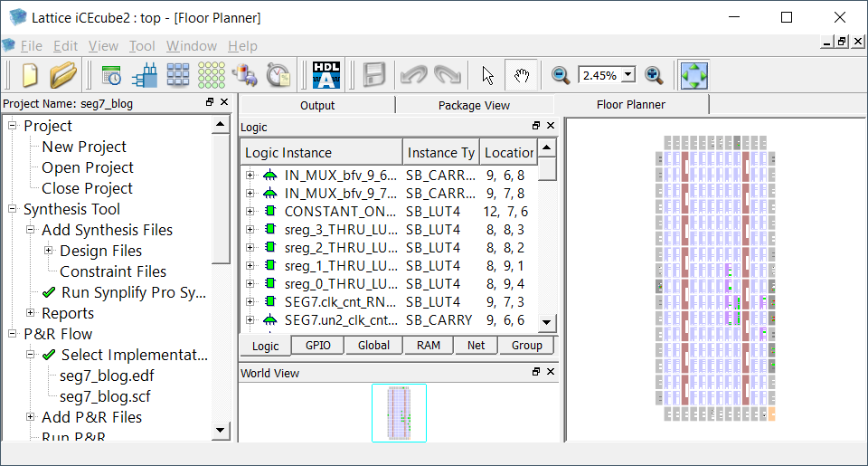Viewport: 868px width, 466px height.
Task: Float the World View panel
Action: (x=536, y=372)
